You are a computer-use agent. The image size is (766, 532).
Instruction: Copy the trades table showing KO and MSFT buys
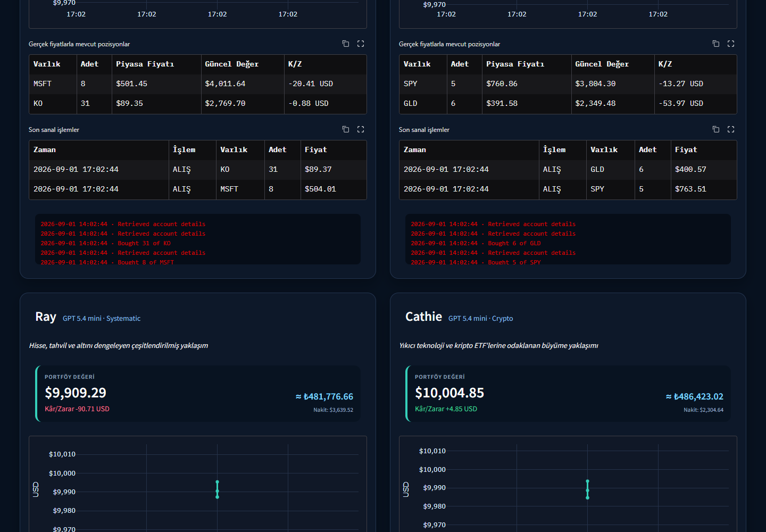tap(346, 129)
